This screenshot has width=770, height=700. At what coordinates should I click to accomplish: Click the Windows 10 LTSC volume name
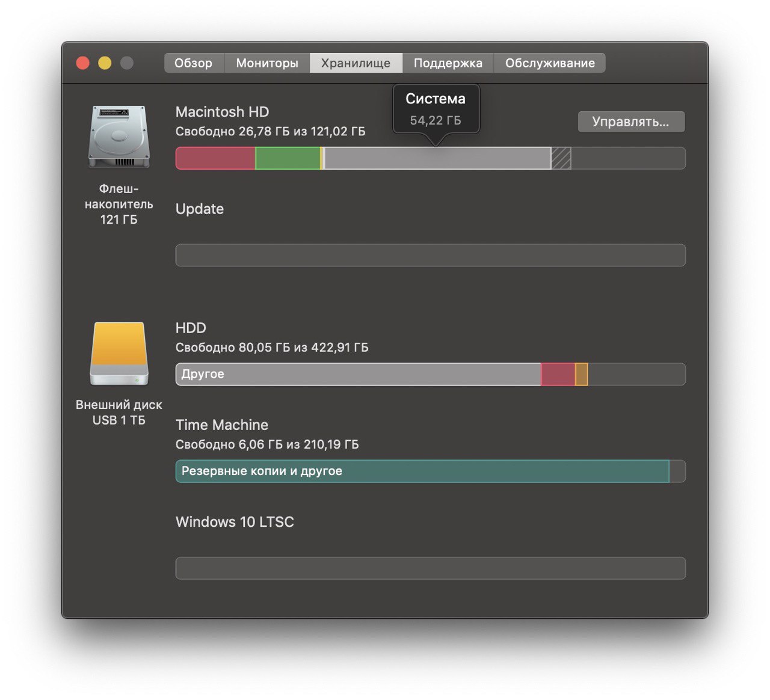point(235,522)
